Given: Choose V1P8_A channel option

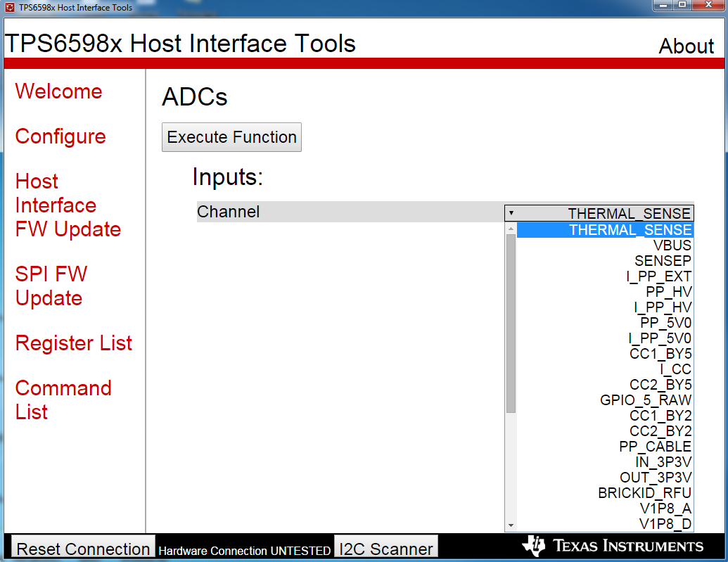Looking at the screenshot, I should (x=605, y=509).
